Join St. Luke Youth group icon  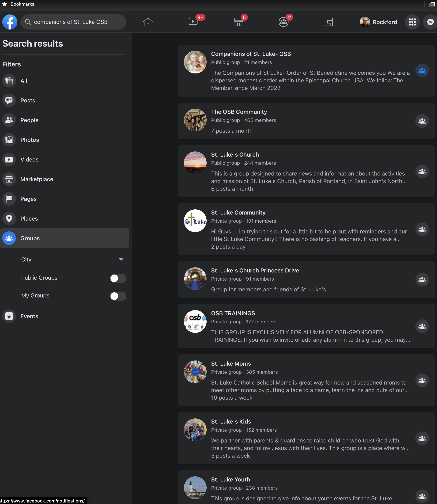tap(422, 496)
